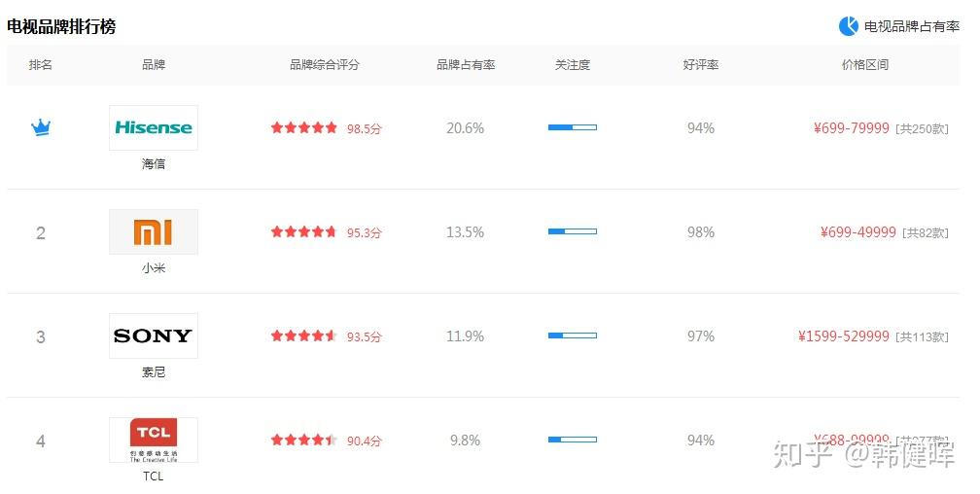Click Hisense attention progress bar
This screenshot has height=494, width=980.
[573, 127]
